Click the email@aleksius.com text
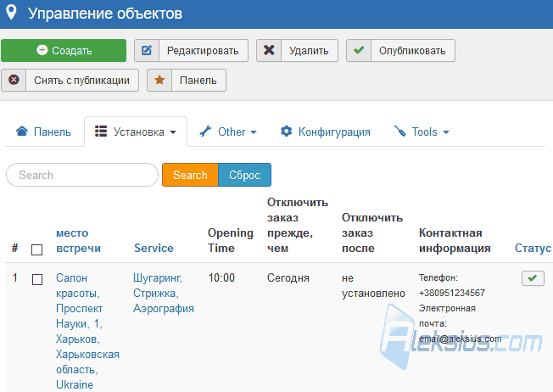Image resolution: width=553 pixels, height=392 pixels. (x=461, y=339)
